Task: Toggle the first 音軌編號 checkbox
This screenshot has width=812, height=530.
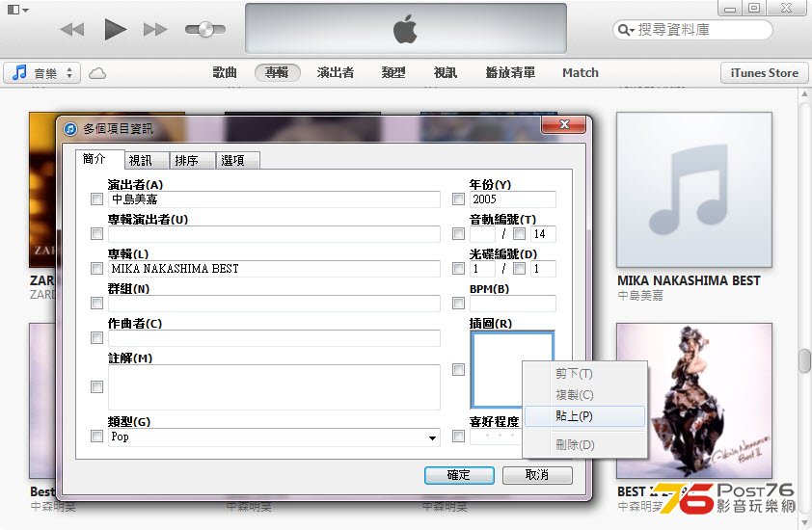Action: pyautogui.click(x=458, y=234)
